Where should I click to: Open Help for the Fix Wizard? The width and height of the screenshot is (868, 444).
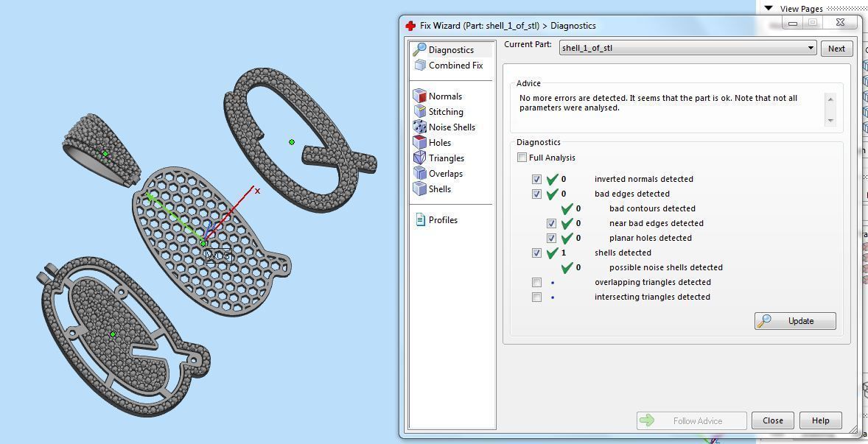point(820,420)
